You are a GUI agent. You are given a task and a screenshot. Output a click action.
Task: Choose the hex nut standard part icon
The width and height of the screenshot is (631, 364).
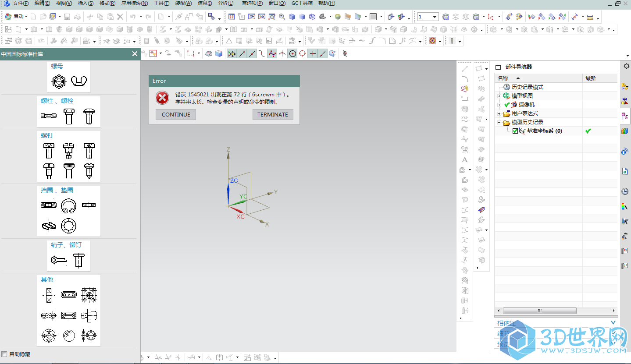tap(59, 81)
